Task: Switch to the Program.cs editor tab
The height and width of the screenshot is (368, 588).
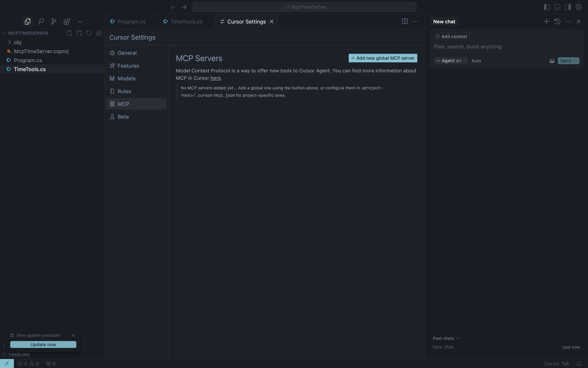Action: click(x=131, y=21)
